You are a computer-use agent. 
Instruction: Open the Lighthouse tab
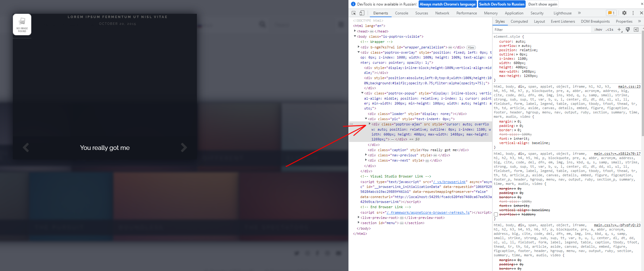(x=562, y=13)
